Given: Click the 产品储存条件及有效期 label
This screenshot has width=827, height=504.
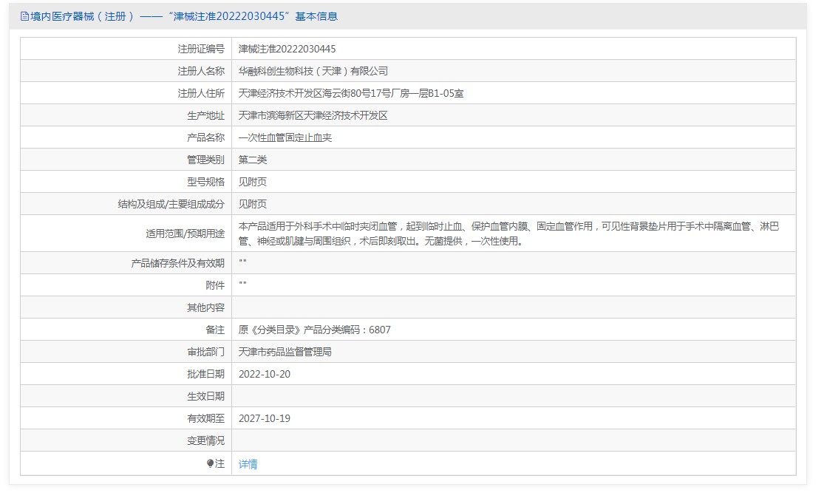Looking at the screenshot, I should [177, 263].
